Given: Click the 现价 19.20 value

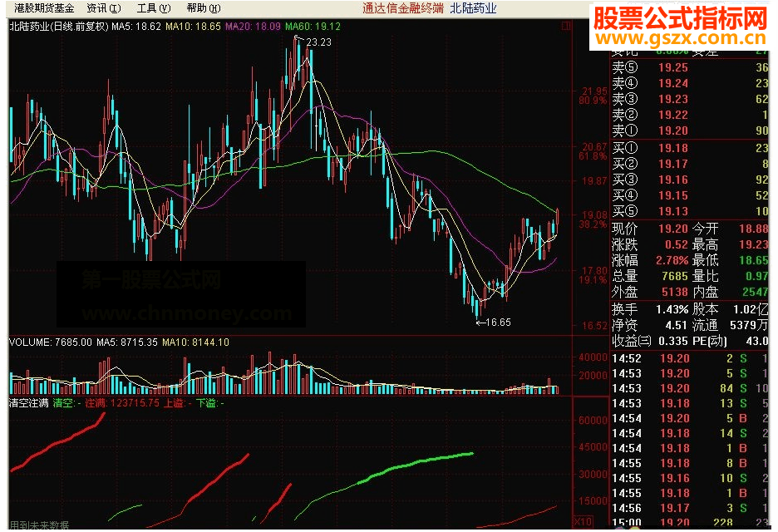Looking at the screenshot, I should pyautogui.click(x=673, y=229).
